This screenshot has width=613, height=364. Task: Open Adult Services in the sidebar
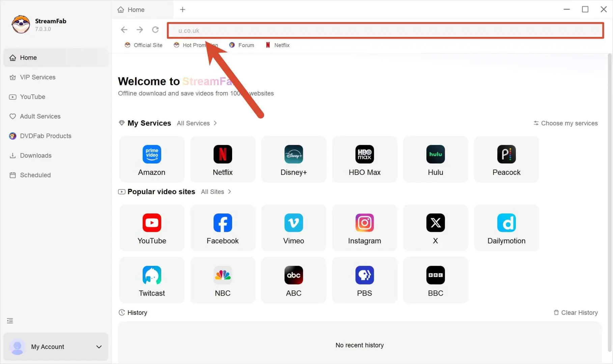[56, 116]
